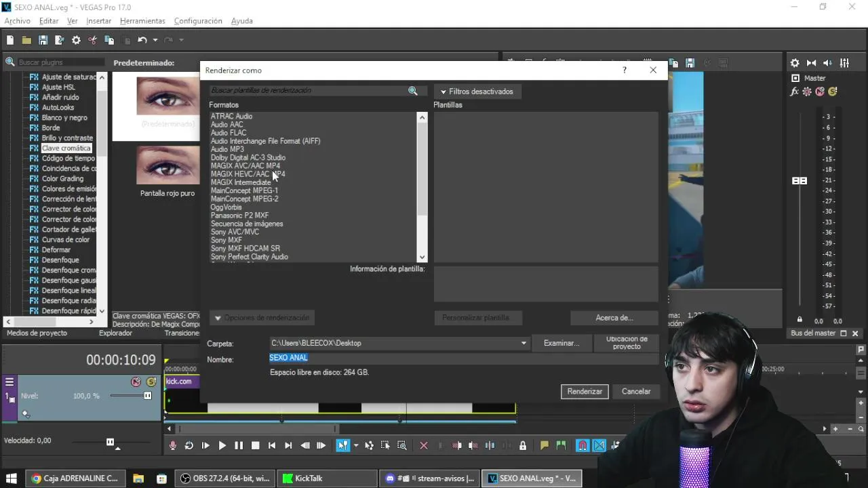This screenshot has height=488, width=868.
Task: Delete selected events with the red X
Action: tap(424, 445)
